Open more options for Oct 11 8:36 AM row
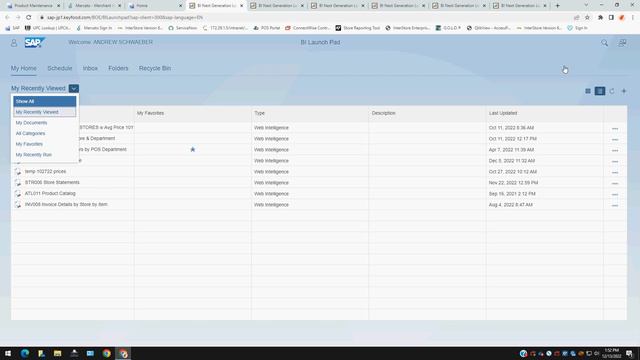640x360 pixels. 615,129
